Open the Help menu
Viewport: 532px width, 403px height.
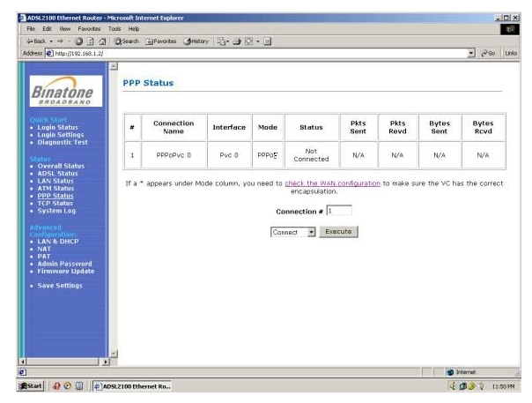point(134,29)
